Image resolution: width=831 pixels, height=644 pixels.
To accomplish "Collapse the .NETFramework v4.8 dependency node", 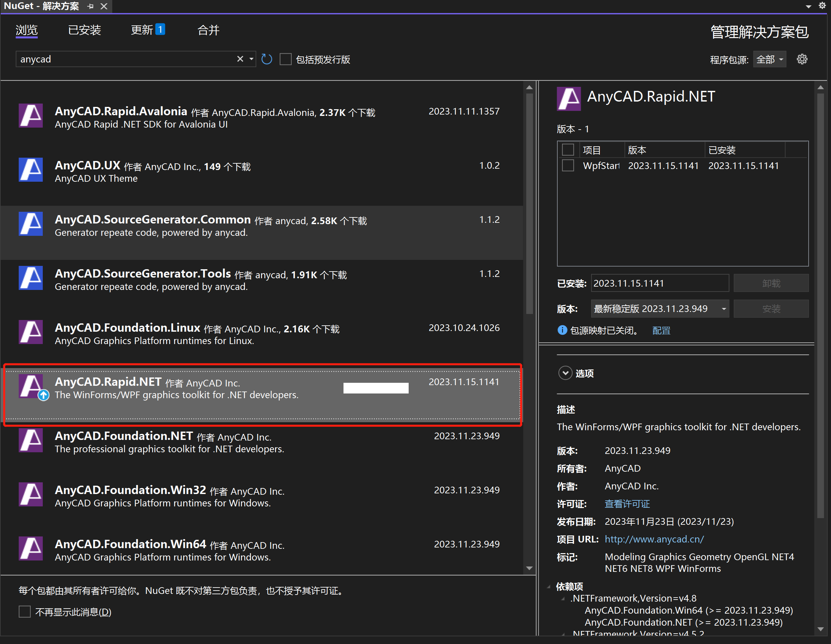I will pos(563,599).
